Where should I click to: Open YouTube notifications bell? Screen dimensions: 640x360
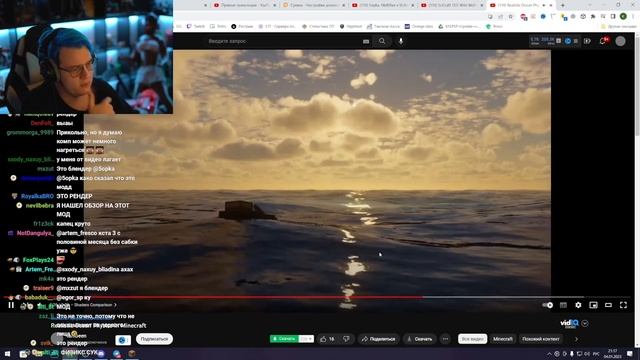click(602, 41)
